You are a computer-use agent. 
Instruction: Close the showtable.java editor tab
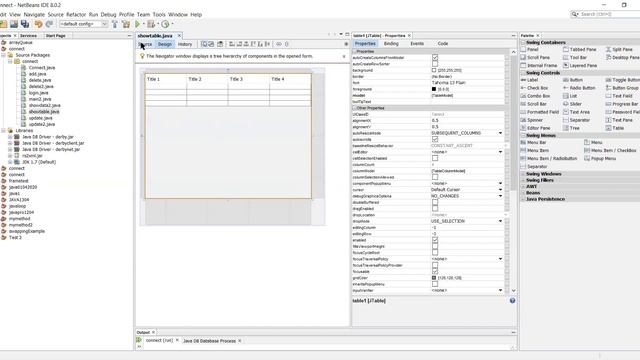pyautogui.click(x=179, y=36)
